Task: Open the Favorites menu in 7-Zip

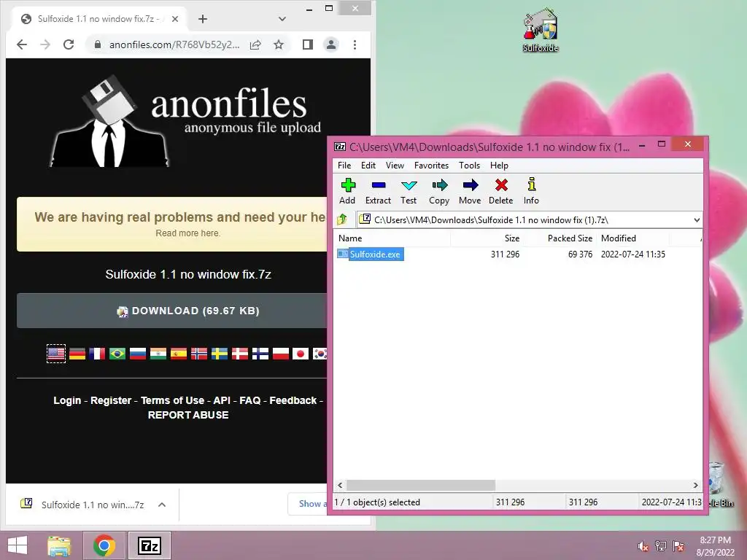Action: pyautogui.click(x=432, y=166)
